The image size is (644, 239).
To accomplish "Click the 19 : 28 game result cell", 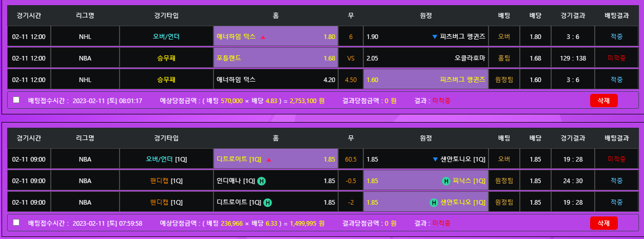I will pos(573,160).
